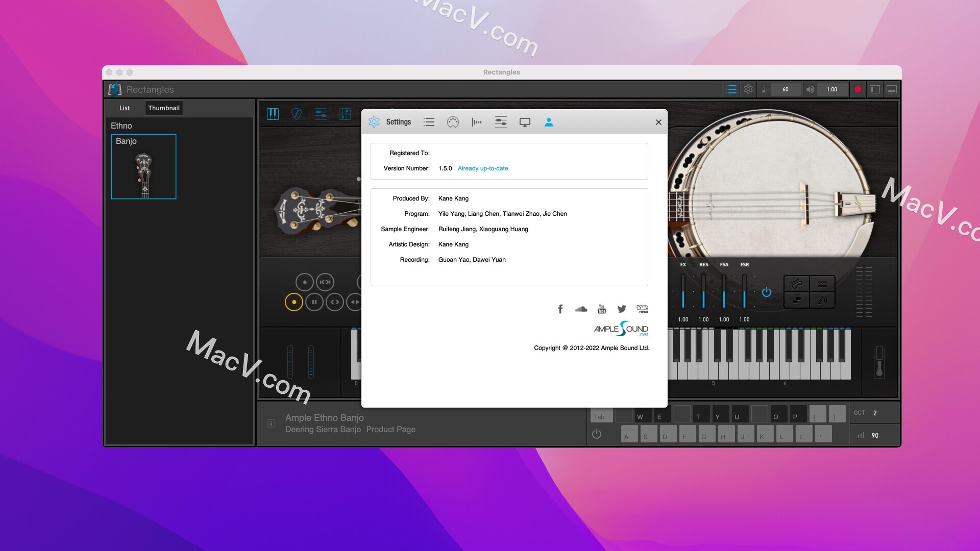Open the Product Page link
Image resolution: width=980 pixels, height=551 pixels.
pyautogui.click(x=390, y=430)
